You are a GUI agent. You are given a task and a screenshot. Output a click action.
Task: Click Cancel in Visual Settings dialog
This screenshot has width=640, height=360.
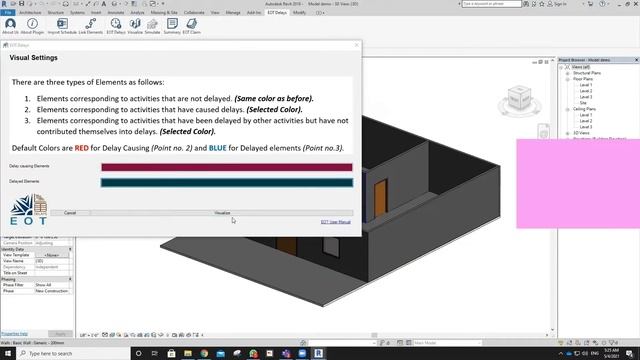click(70, 213)
